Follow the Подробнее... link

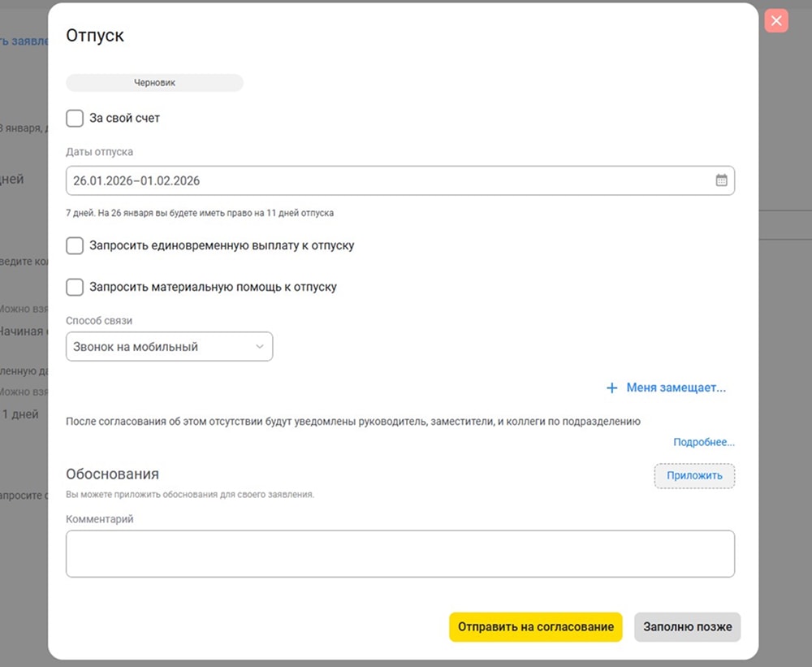coord(703,443)
